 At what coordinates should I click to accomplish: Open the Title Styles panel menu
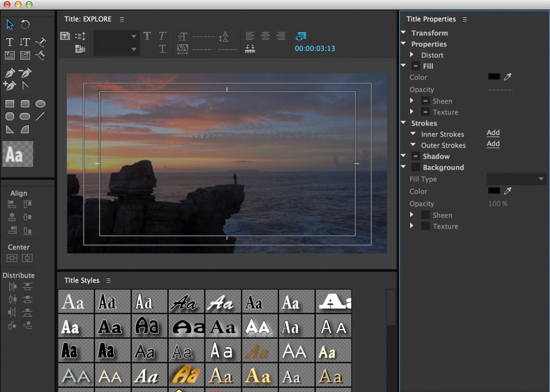pos(109,280)
